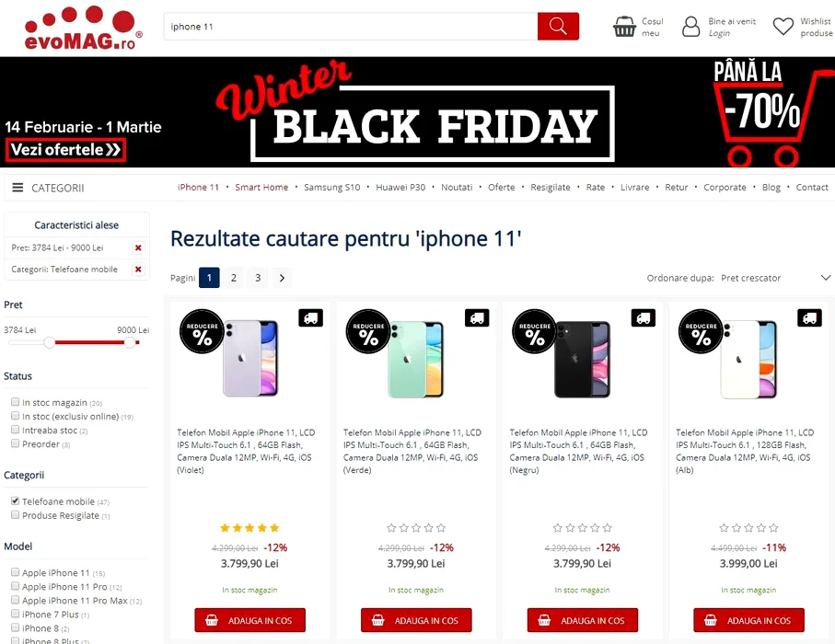Screen dimensions: 835x644
Task: Remove the Pret filter with red X
Action: coord(138,248)
